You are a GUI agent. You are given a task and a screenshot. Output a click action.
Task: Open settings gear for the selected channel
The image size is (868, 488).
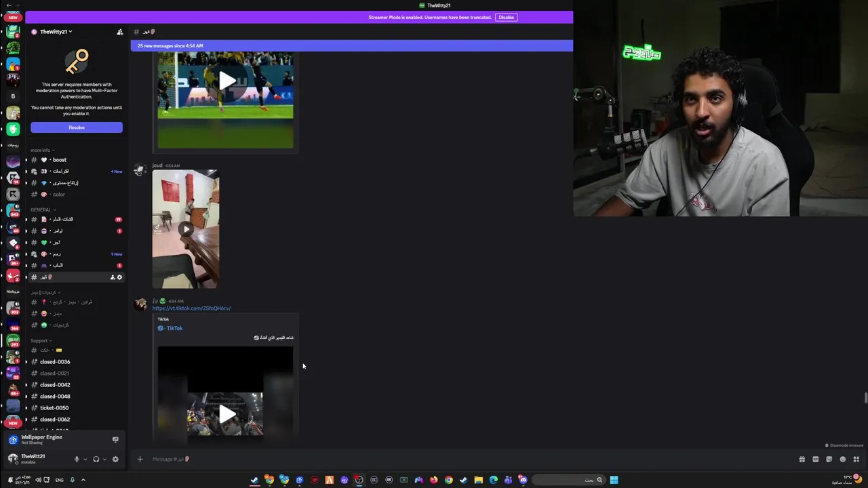[x=120, y=277]
